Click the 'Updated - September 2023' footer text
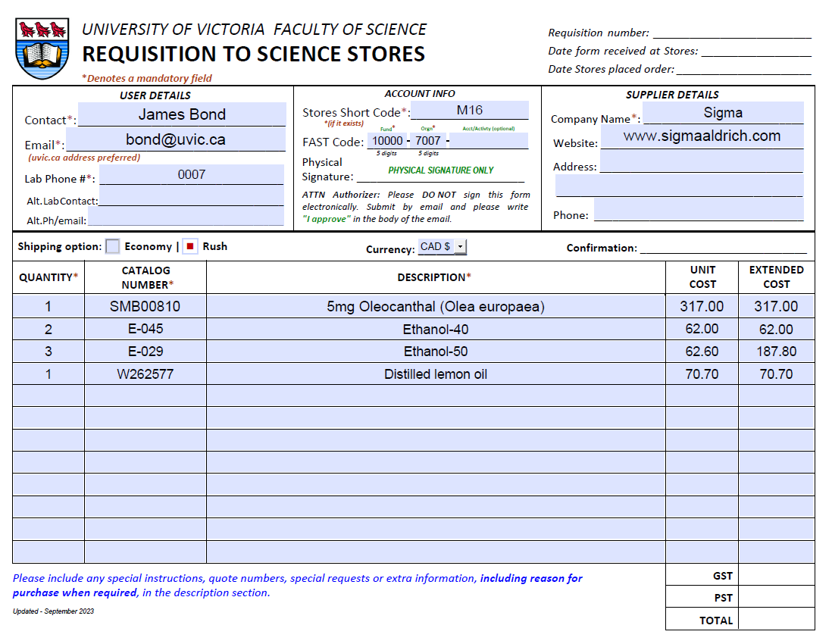Screen dimensions: 832x644 [53, 611]
